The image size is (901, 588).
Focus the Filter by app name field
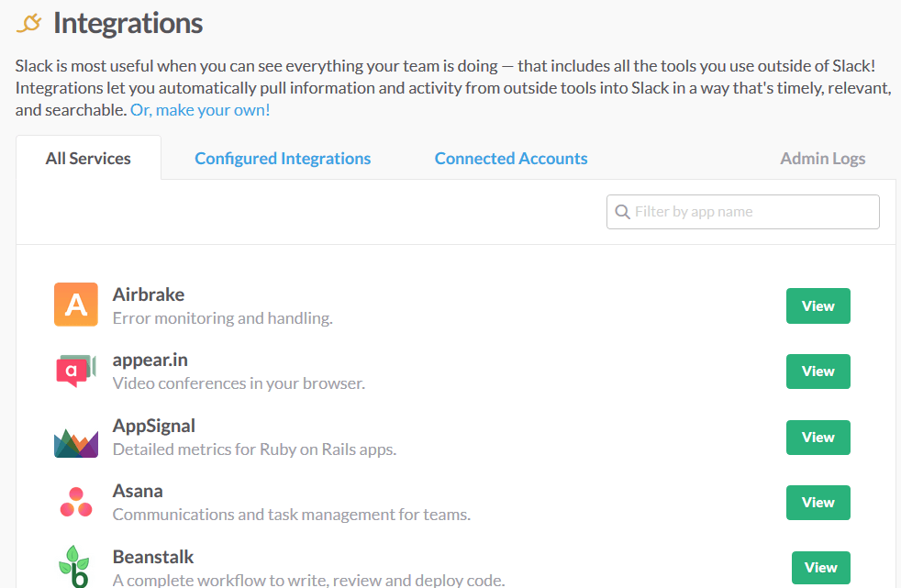[x=752, y=212]
